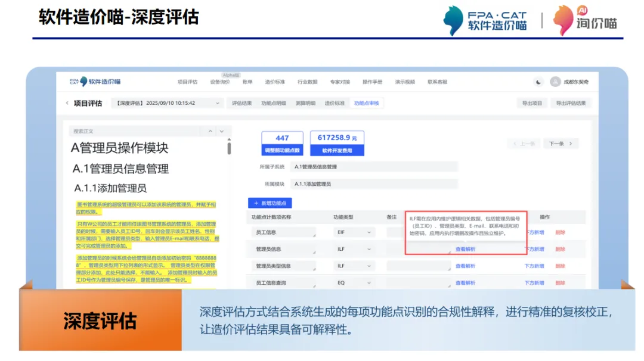Click 下方新增 in the 管理员类型信息 row

click(x=534, y=266)
